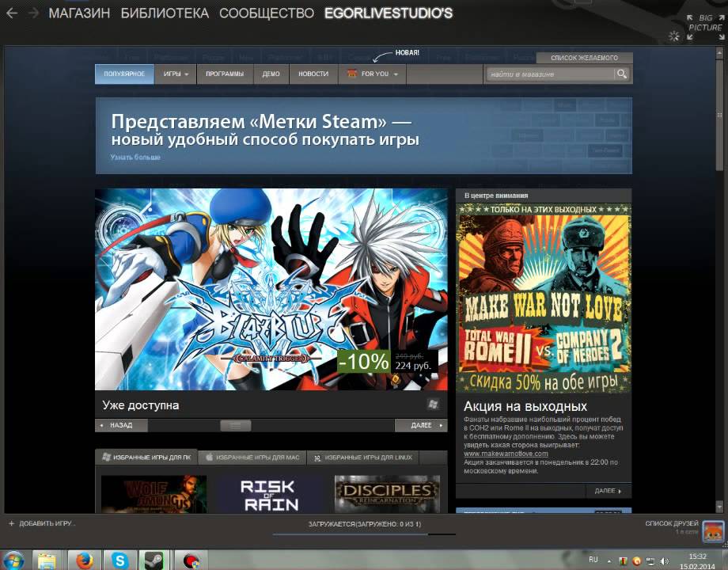The height and width of the screenshot is (570, 728).
Task: Click the magnifier search icon
Action: [x=622, y=74]
